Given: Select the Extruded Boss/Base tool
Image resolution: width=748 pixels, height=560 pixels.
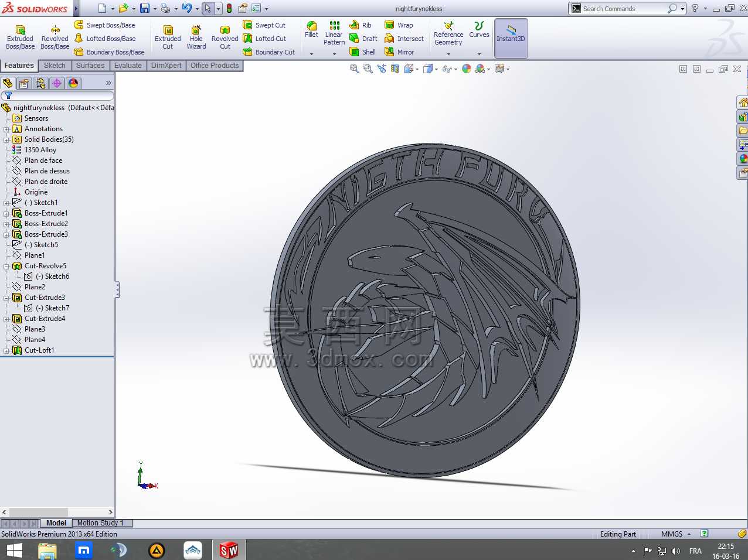Looking at the screenshot, I should coord(20,37).
